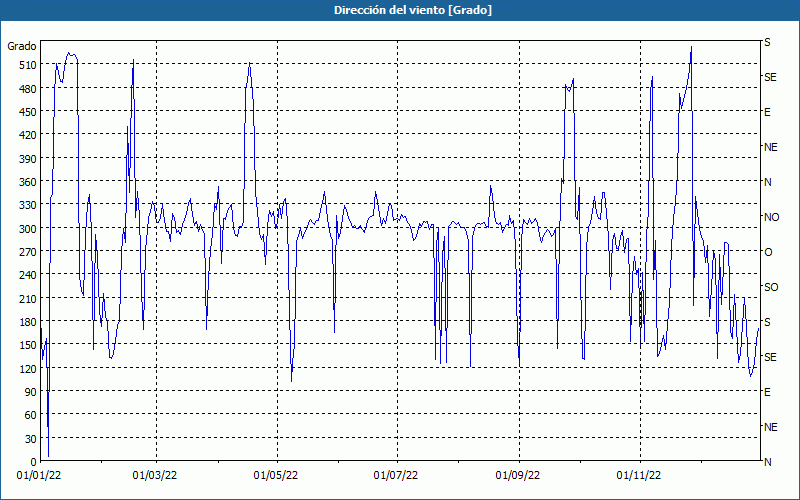Image resolution: width=800 pixels, height=500 pixels.
Task: Select the E compass label level with 450
Action: click(x=767, y=112)
